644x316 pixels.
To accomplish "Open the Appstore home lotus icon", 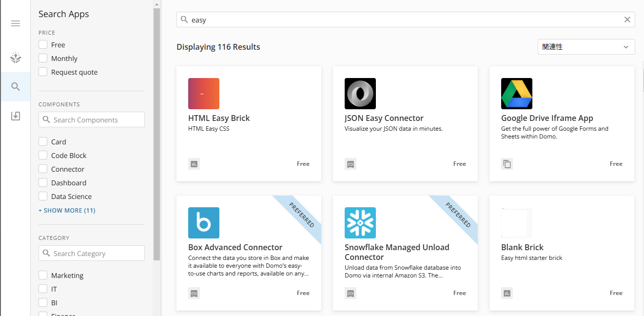I will point(16,58).
